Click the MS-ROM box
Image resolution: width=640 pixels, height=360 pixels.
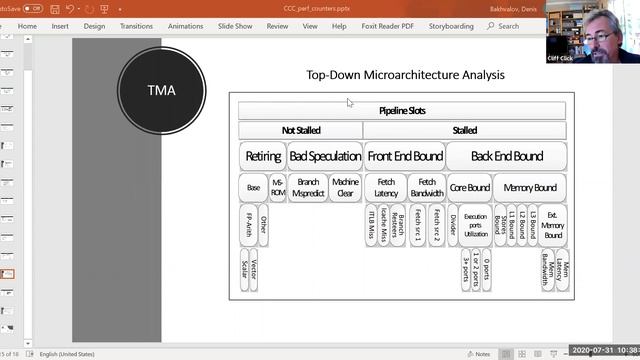[278, 188]
